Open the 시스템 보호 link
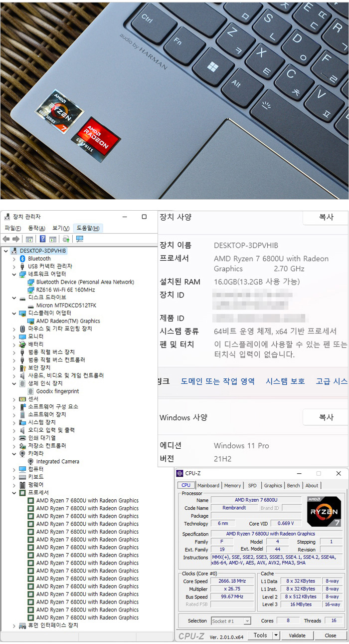The width and height of the screenshot is (349, 644). tap(285, 381)
